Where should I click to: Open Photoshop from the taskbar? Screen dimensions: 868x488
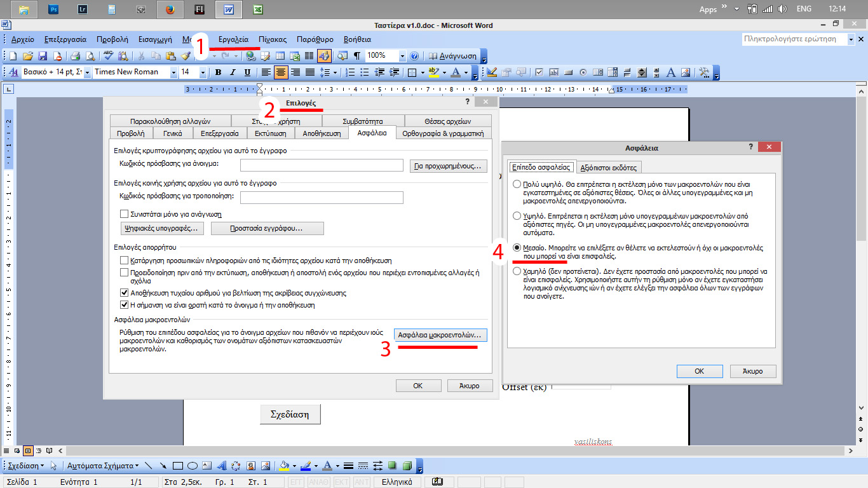pos(53,10)
